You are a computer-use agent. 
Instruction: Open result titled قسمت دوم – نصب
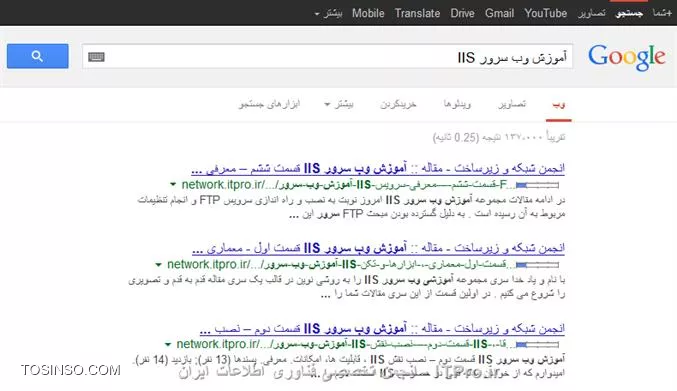tap(382, 328)
